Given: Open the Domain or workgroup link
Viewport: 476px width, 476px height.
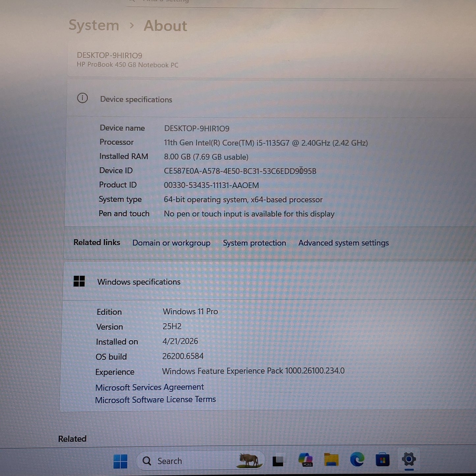Looking at the screenshot, I should (171, 243).
